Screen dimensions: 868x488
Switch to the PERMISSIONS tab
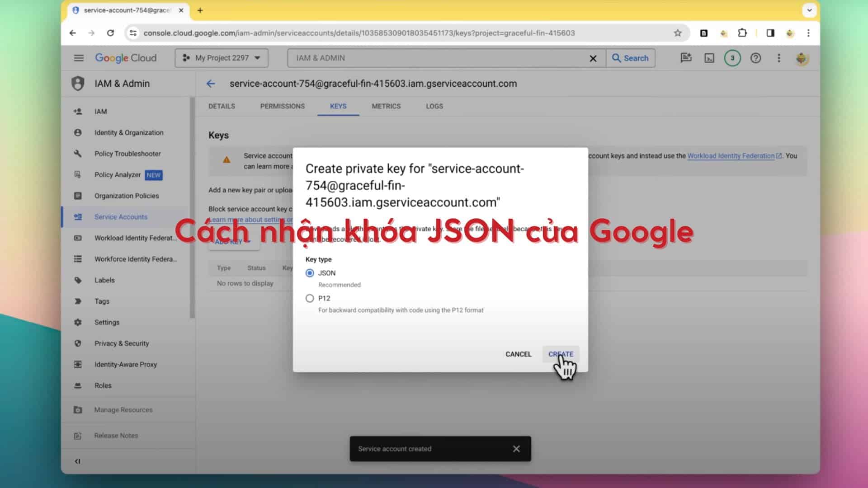click(282, 106)
